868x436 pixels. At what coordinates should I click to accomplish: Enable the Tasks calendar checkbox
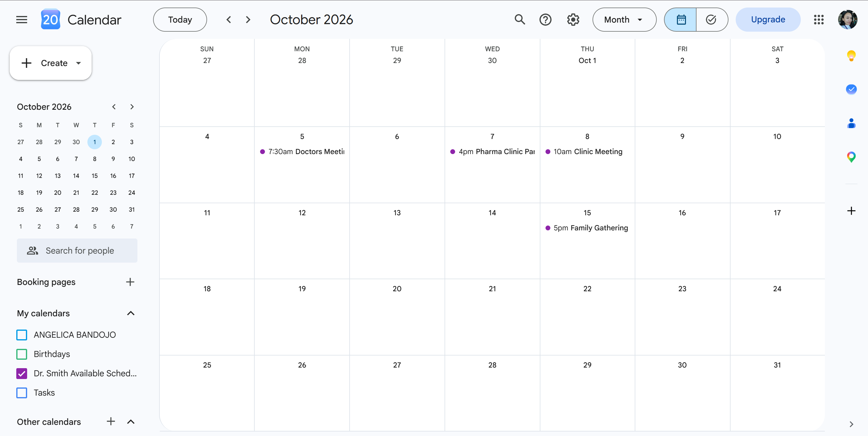[22, 393]
